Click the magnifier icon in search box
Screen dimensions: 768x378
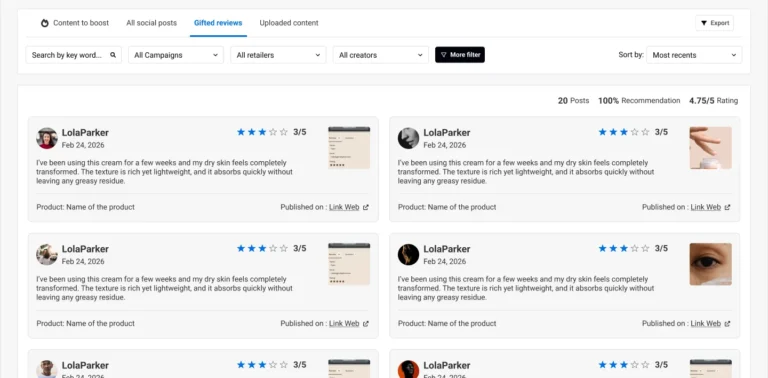113,55
